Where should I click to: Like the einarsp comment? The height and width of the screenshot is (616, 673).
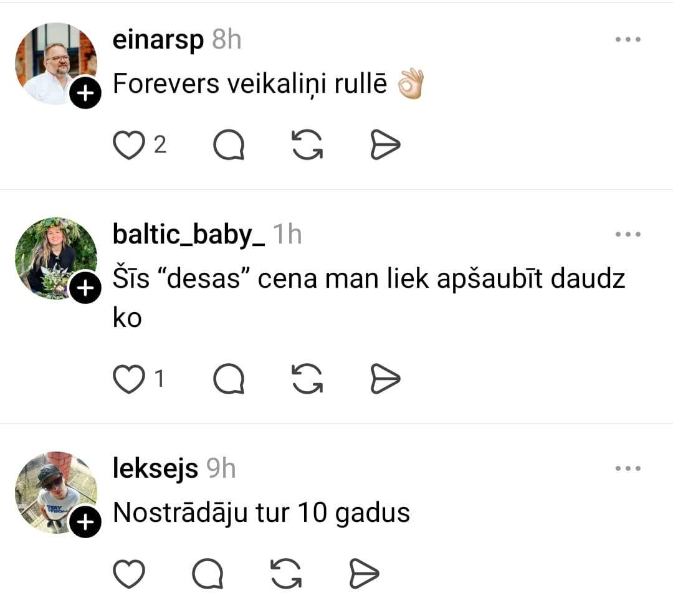click(129, 145)
